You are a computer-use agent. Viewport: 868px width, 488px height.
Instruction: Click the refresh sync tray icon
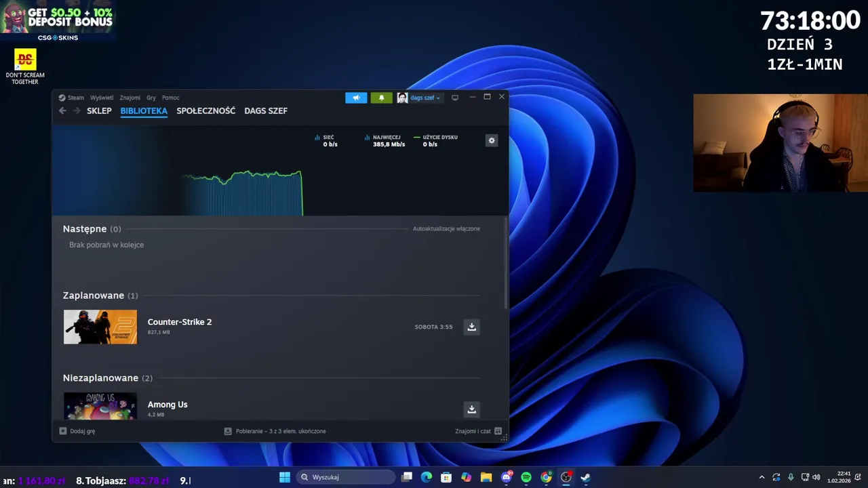pyautogui.click(x=776, y=477)
